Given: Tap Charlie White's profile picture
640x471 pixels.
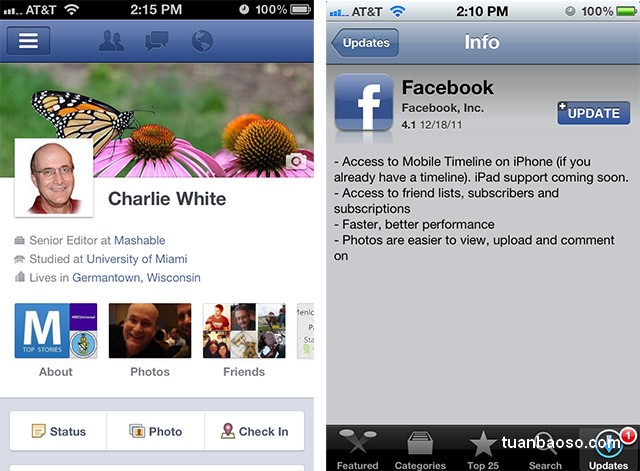Looking at the screenshot, I should [x=54, y=178].
